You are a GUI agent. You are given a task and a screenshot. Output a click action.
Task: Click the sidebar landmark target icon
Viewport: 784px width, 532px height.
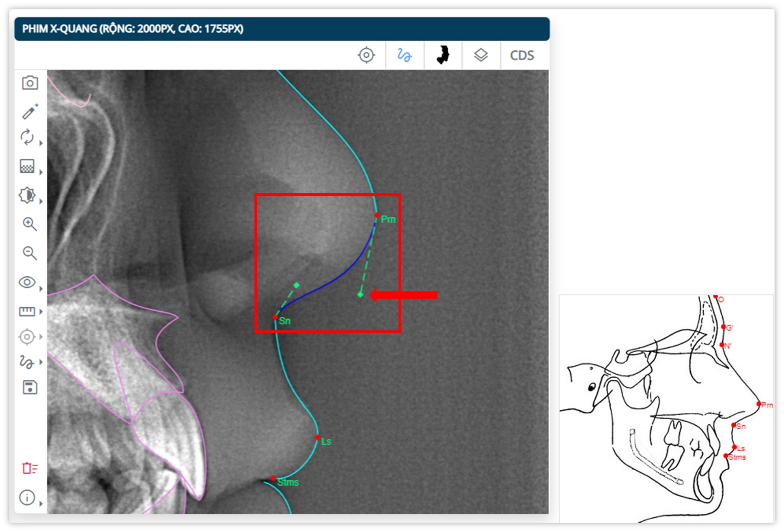pos(27,337)
